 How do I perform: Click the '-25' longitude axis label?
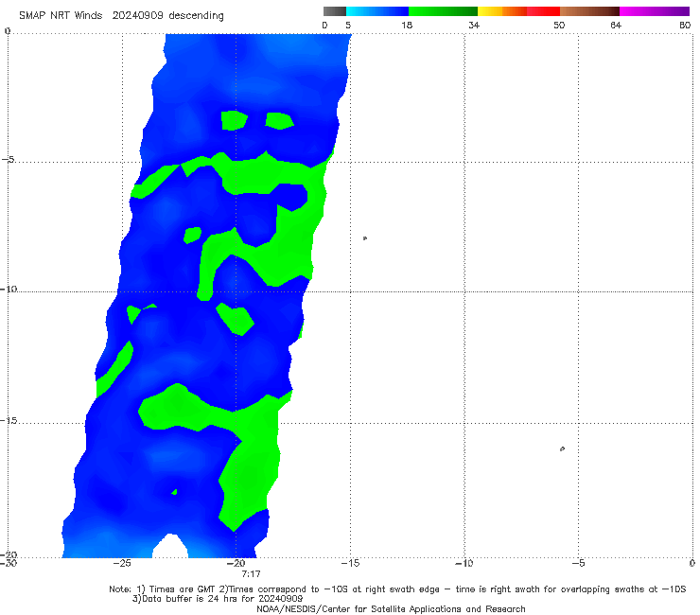point(122,563)
